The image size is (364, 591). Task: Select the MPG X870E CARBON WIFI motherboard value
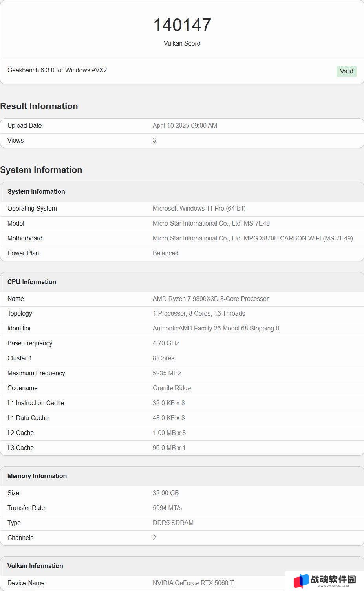pyautogui.click(x=253, y=238)
